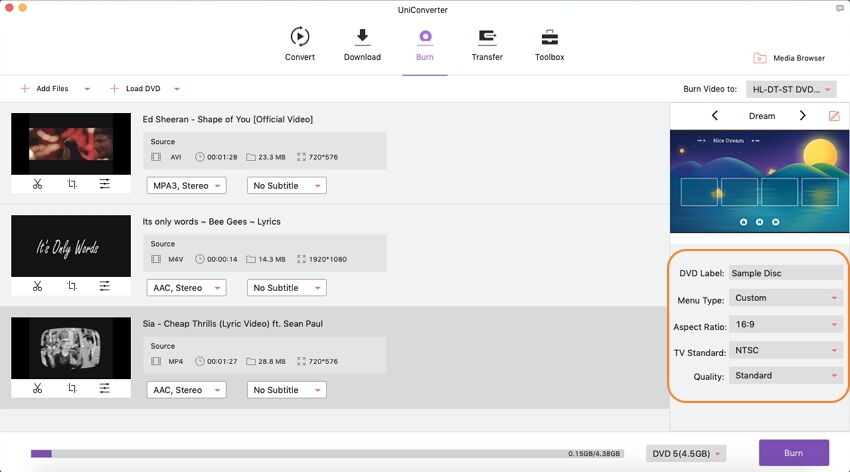Crop the Its only words video
This screenshot has height=472, width=850.
click(72, 286)
